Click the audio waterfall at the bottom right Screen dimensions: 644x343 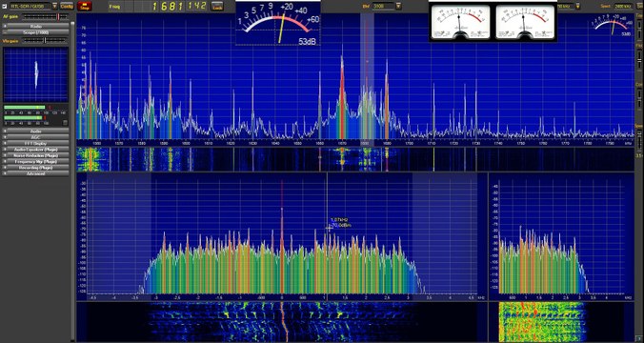coord(561,322)
